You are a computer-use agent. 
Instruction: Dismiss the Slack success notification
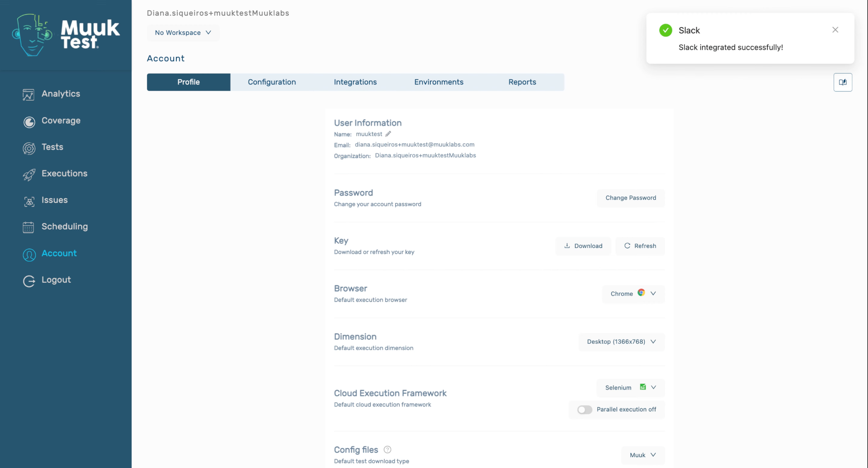pos(835,29)
